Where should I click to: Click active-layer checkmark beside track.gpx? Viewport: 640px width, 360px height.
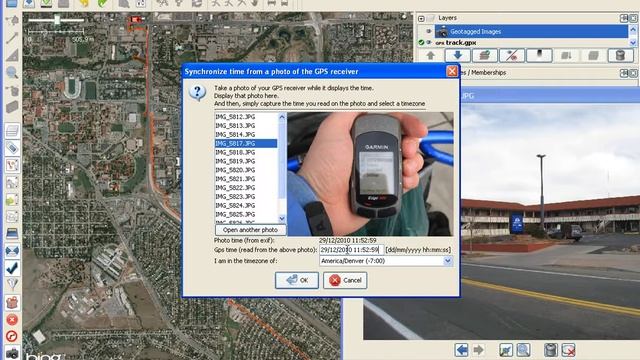point(421,42)
